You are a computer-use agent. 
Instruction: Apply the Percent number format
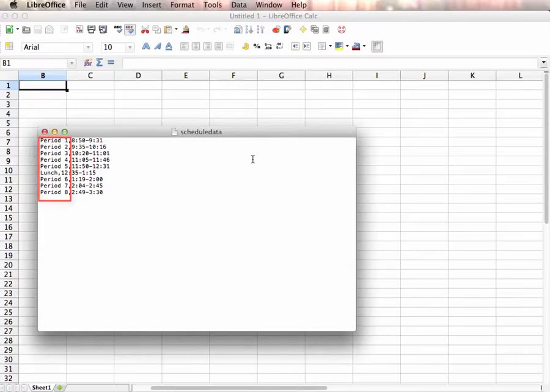click(x=257, y=46)
